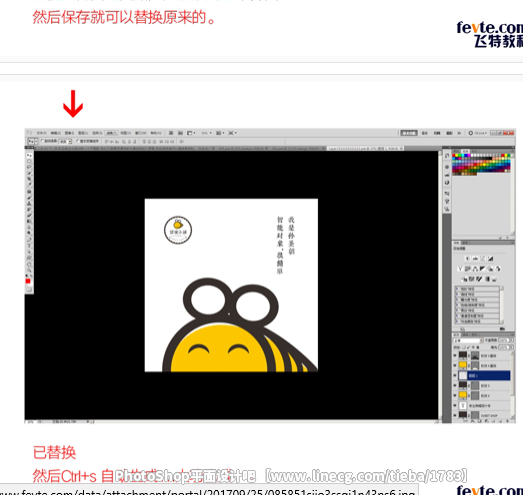This screenshot has height=495, width=523.
Task: Click the Layers panel scrollbar
Action: point(513,384)
